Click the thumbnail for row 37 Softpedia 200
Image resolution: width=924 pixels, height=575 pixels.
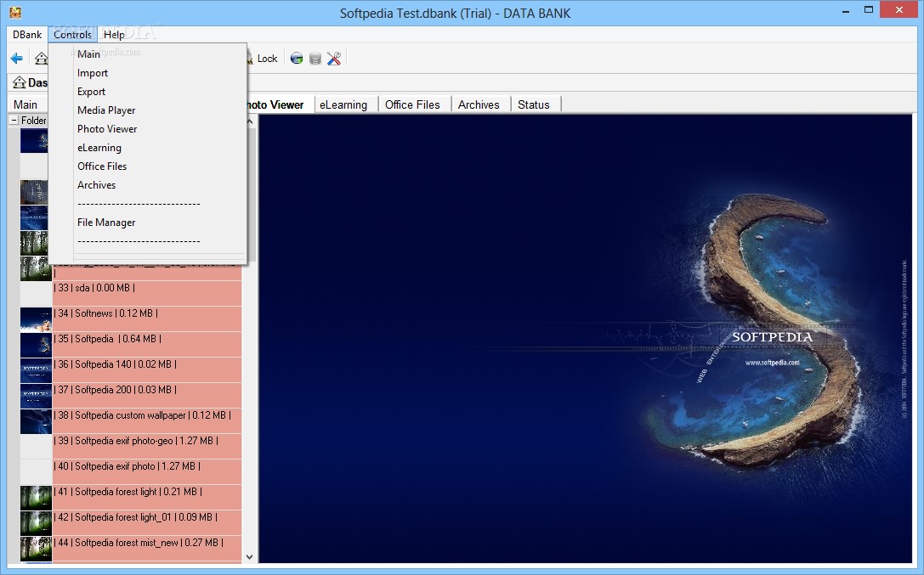coord(36,396)
